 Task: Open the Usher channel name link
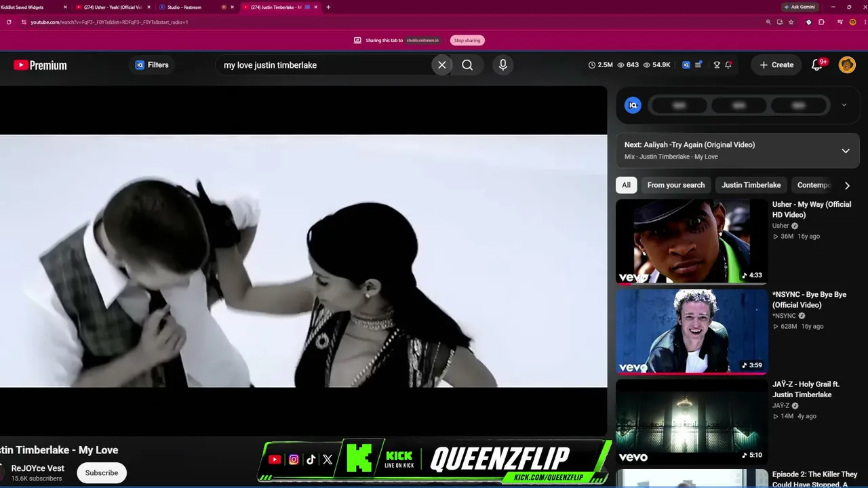click(x=781, y=226)
